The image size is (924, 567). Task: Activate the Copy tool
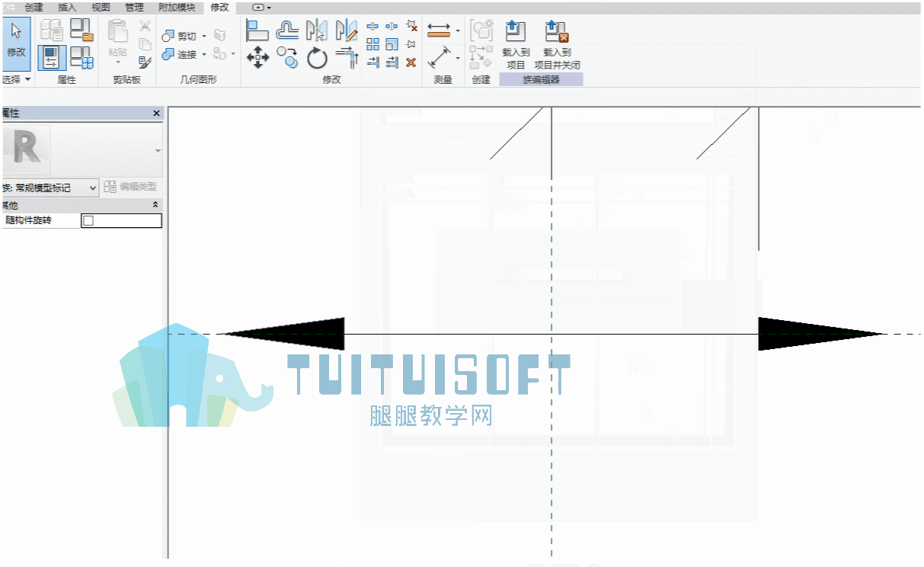tap(287, 57)
